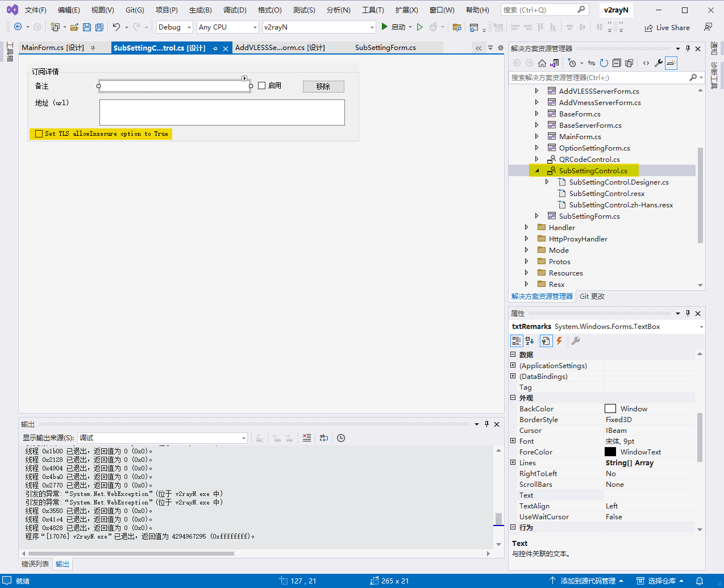Image resolution: width=724 pixels, height=588 pixels.
Task: Click the Home icon in Solution Explorer
Action: pyautogui.click(x=542, y=63)
